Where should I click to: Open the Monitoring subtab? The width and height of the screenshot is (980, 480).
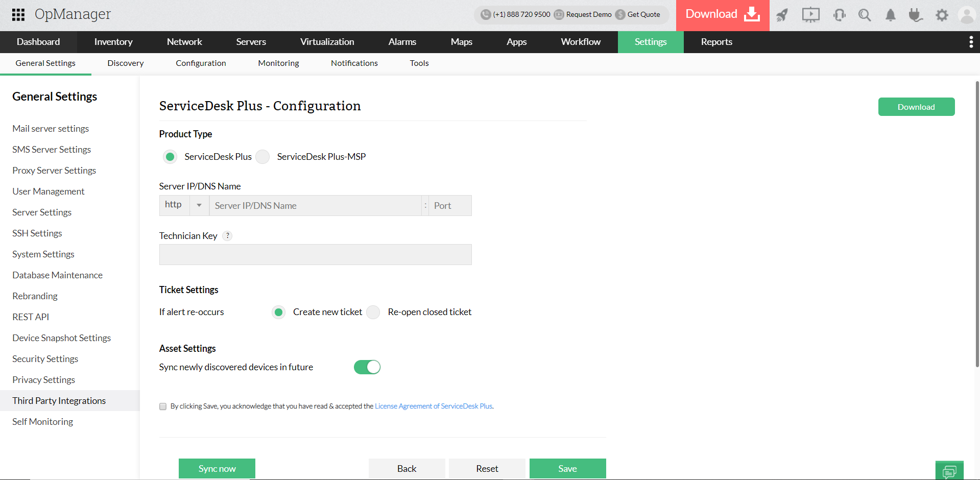(278, 63)
